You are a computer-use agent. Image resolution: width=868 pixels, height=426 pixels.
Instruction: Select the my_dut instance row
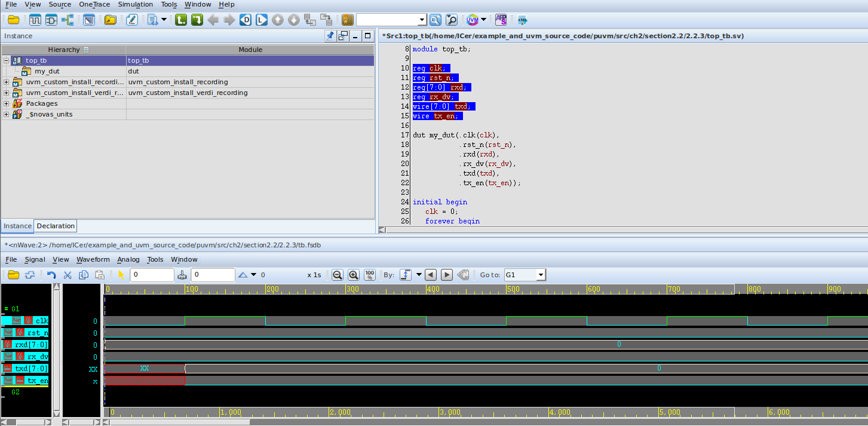pyautogui.click(x=188, y=71)
